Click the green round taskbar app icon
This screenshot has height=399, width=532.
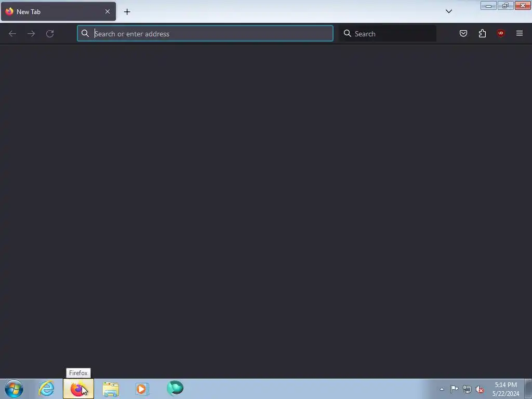(175, 388)
